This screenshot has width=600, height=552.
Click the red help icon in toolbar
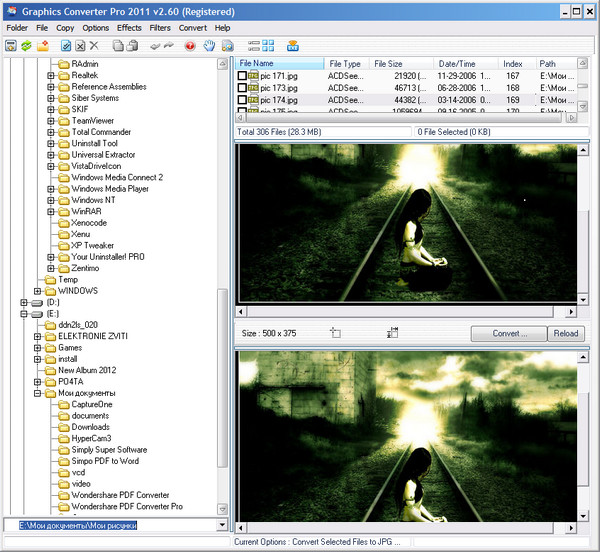[189, 46]
